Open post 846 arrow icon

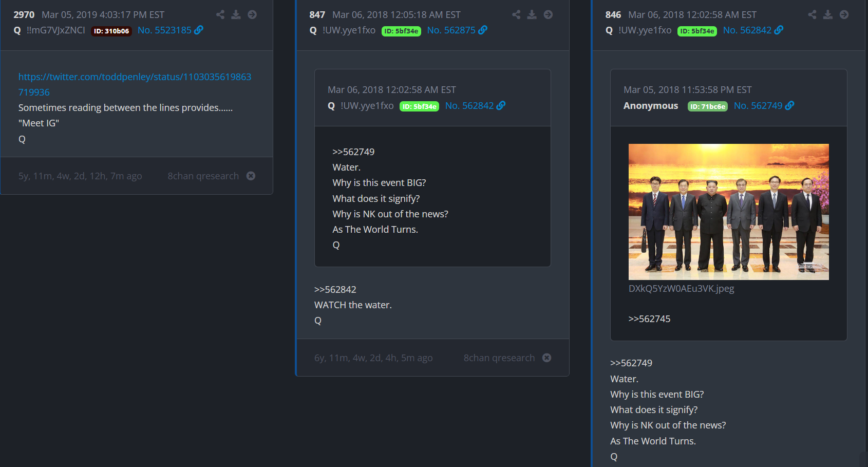(844, 14)
